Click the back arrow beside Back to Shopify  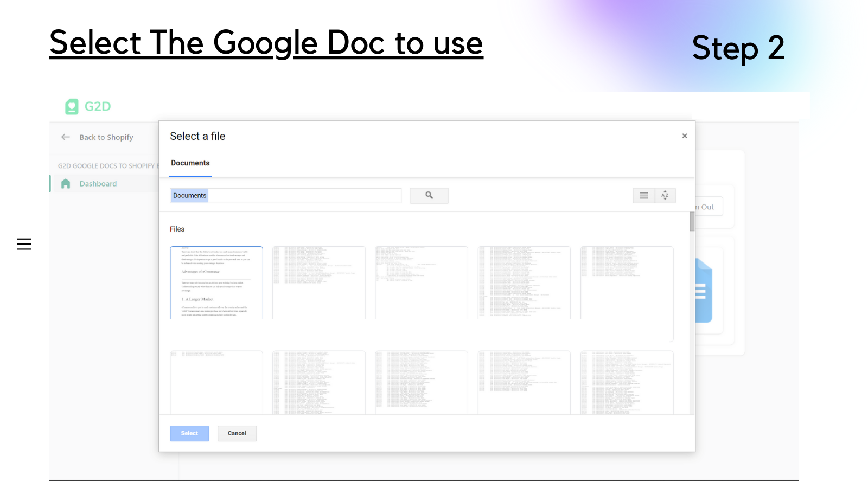66,137
